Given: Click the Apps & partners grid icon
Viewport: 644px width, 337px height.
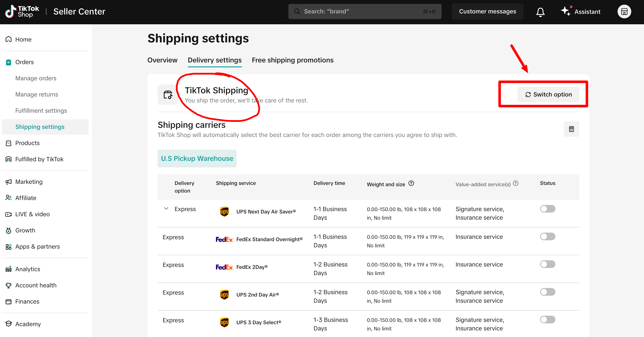Looking at the screenshot, I should click(x=9, y=247).
